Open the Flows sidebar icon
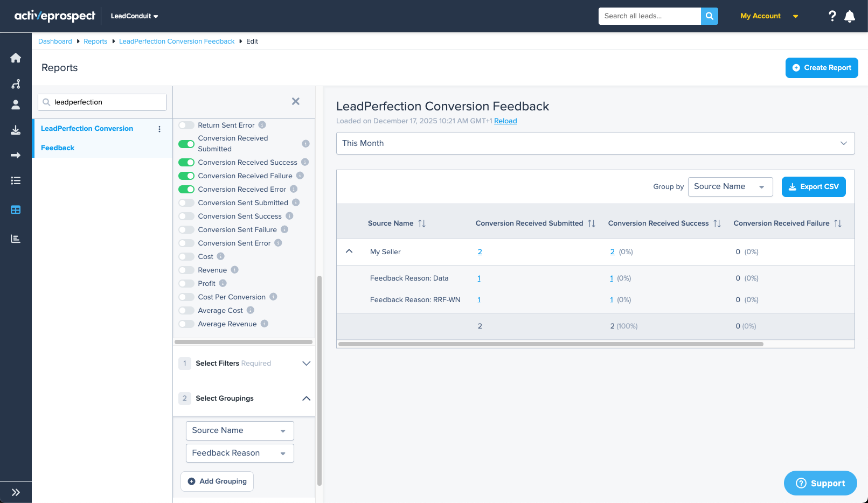 (x=16, y=84)
